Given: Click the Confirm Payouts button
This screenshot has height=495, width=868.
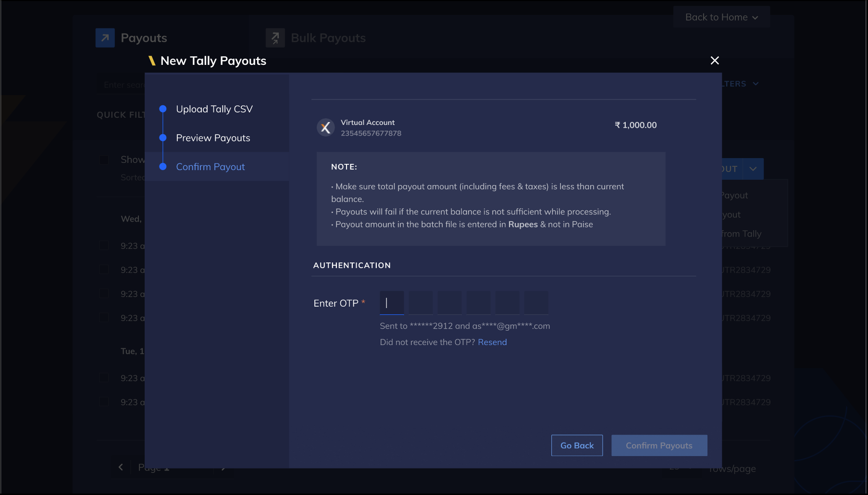Looking at the screenshot, I should pyautogui.click(x=659, y=445).
